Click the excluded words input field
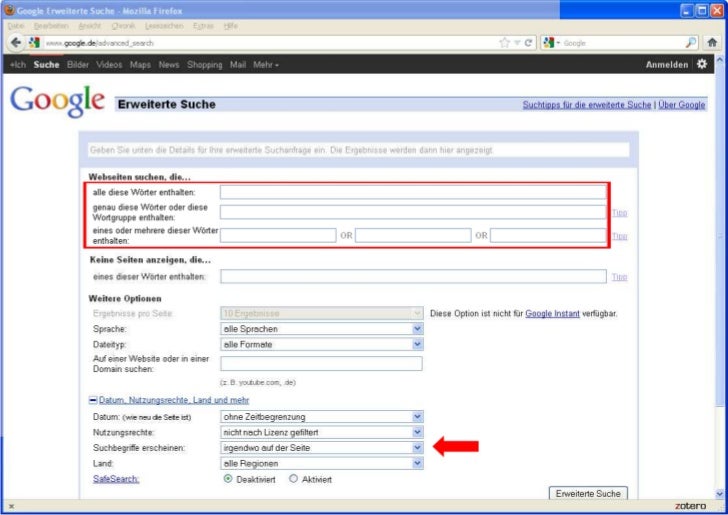Viewport: 728px width, 515px height. (x=413, y=276)
